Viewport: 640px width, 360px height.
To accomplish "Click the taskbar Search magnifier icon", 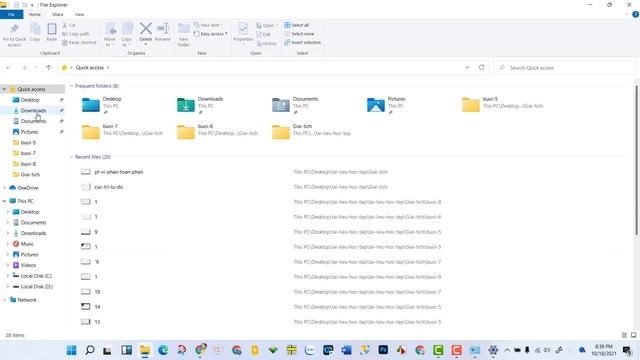I will (x=90, y=350).
